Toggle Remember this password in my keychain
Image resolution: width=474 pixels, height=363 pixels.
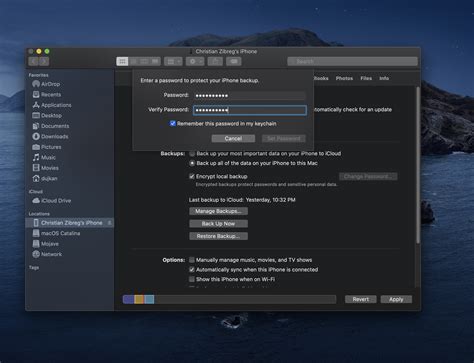click(173, 124)
